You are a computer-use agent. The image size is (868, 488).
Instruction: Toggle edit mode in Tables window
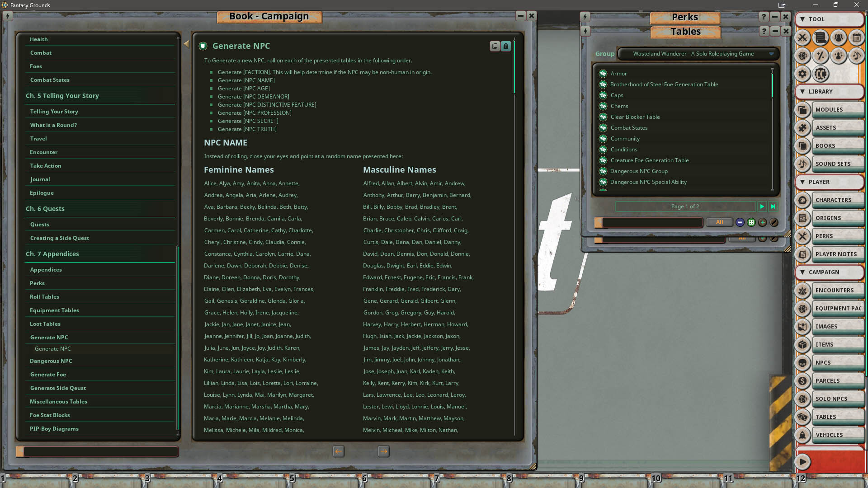click(x=774, y=222)
